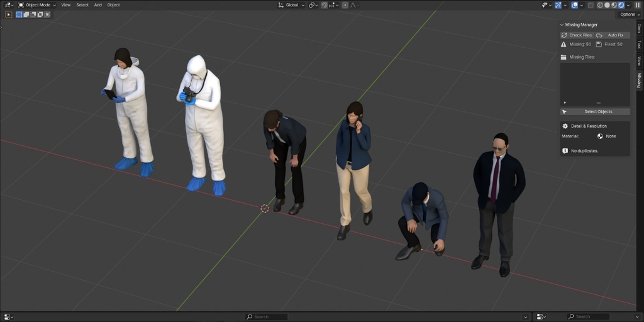Open the editor type selector

[9, 5]
